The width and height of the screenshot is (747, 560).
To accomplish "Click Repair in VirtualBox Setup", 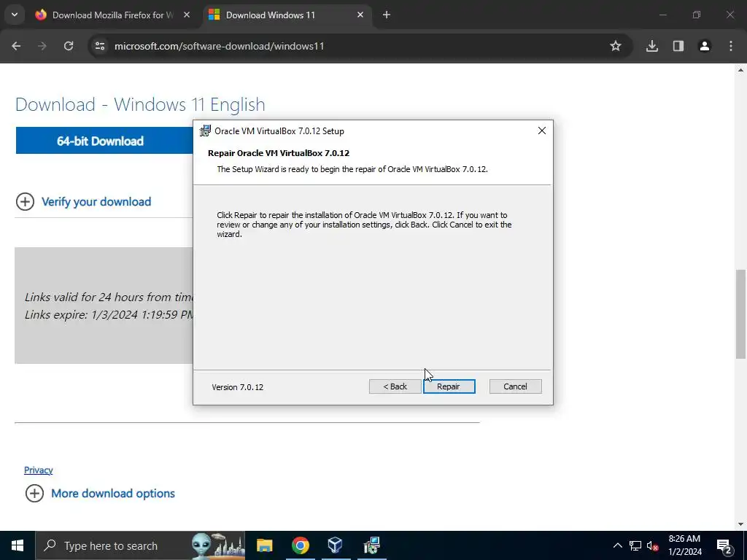I will tap(449, 386).
